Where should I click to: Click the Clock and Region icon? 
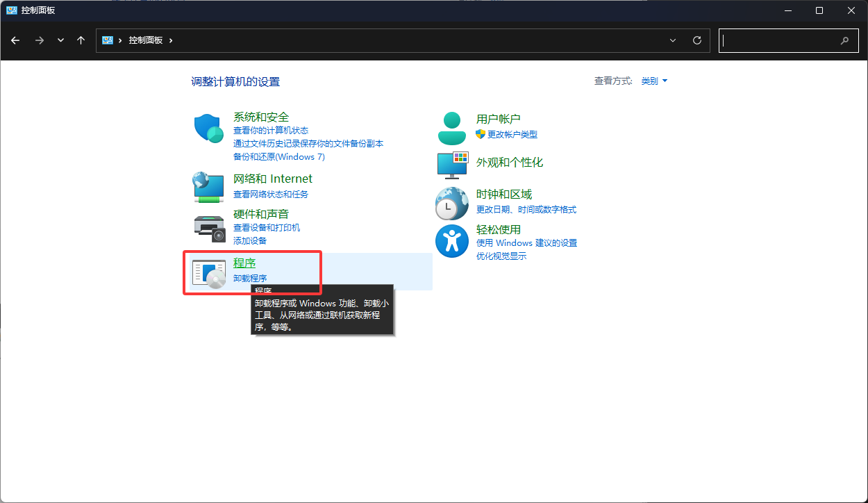(452, 203)
